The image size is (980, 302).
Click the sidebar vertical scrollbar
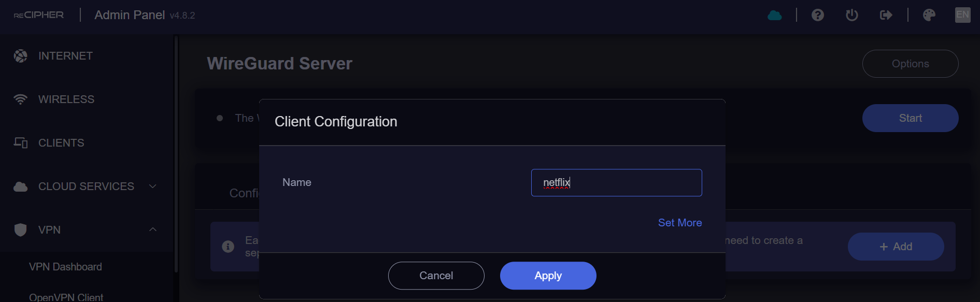click(176, 155)
